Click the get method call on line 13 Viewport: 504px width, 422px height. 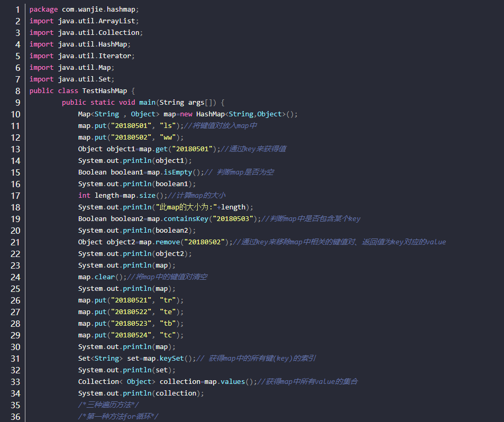point(161,149)
